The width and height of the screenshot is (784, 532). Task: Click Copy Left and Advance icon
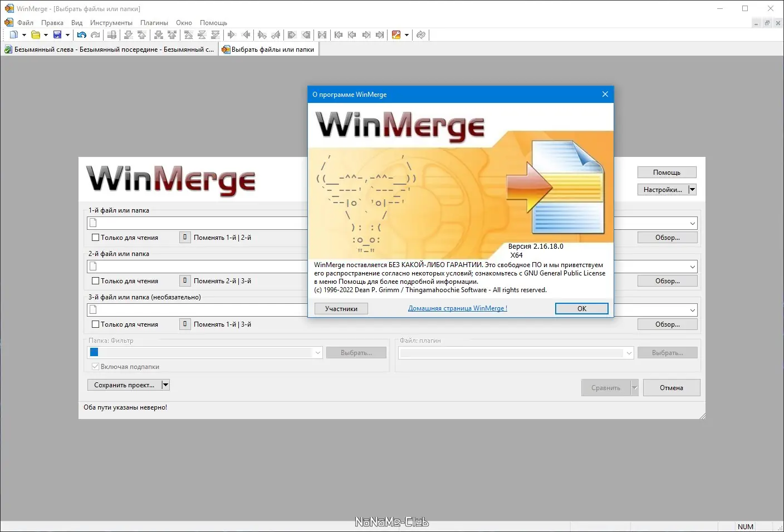point(276,35)
